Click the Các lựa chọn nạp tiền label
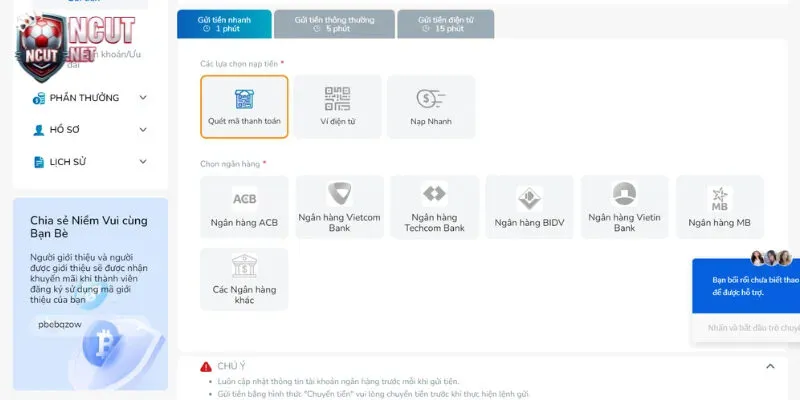The image size is (800, 400). point(239,64)
